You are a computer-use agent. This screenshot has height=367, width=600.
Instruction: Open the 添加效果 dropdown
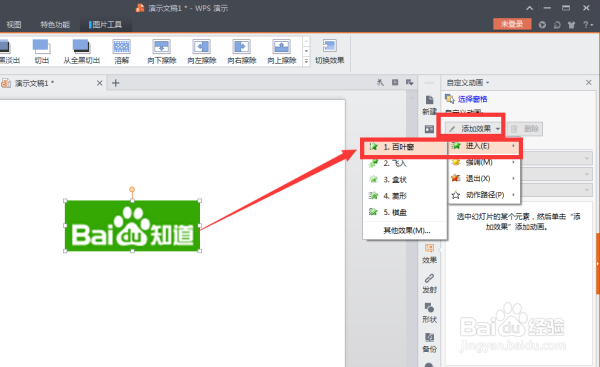click(x=474, y=129)
